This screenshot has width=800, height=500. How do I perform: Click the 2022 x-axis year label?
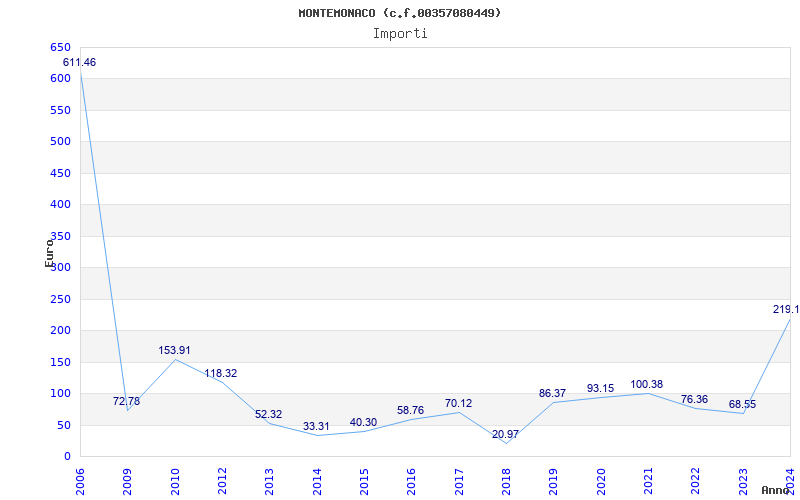click(695, 481)
